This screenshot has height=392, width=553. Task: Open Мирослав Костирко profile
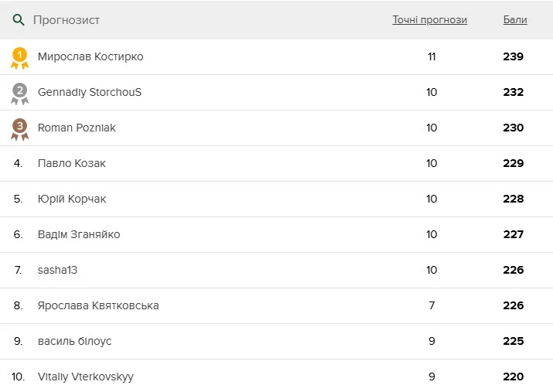tap(90, 56)
